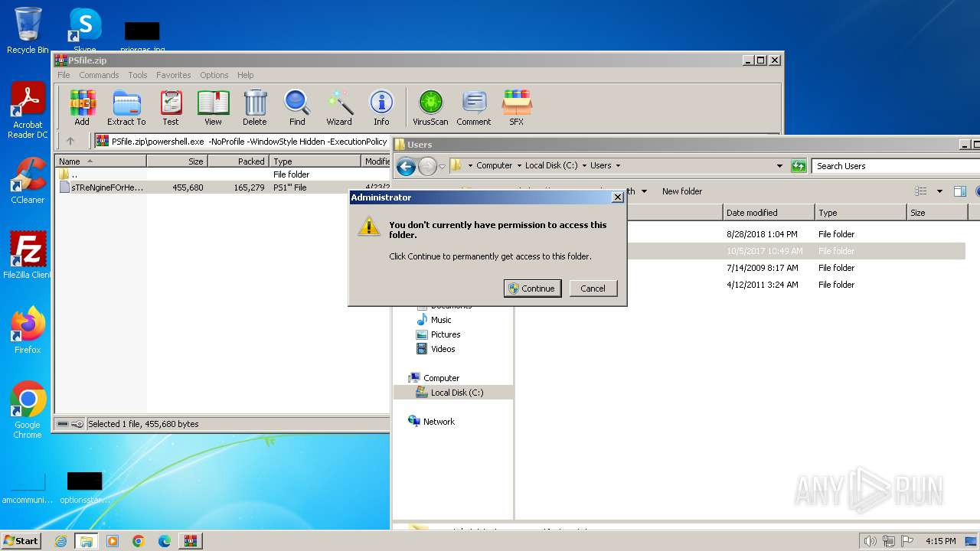Open Recycle Bin desktop icon
The width and height of the screenshot is (980, 551).
click(28, 31)
